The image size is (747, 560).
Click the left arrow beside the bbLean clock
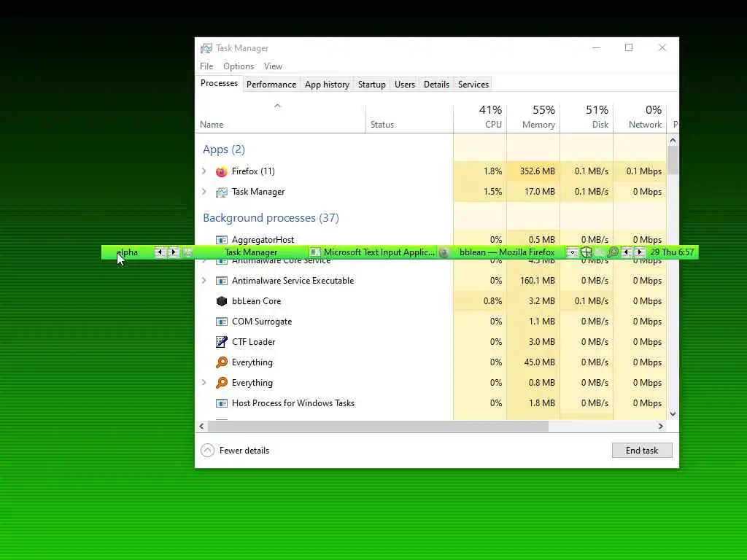[x=626, y=252]
